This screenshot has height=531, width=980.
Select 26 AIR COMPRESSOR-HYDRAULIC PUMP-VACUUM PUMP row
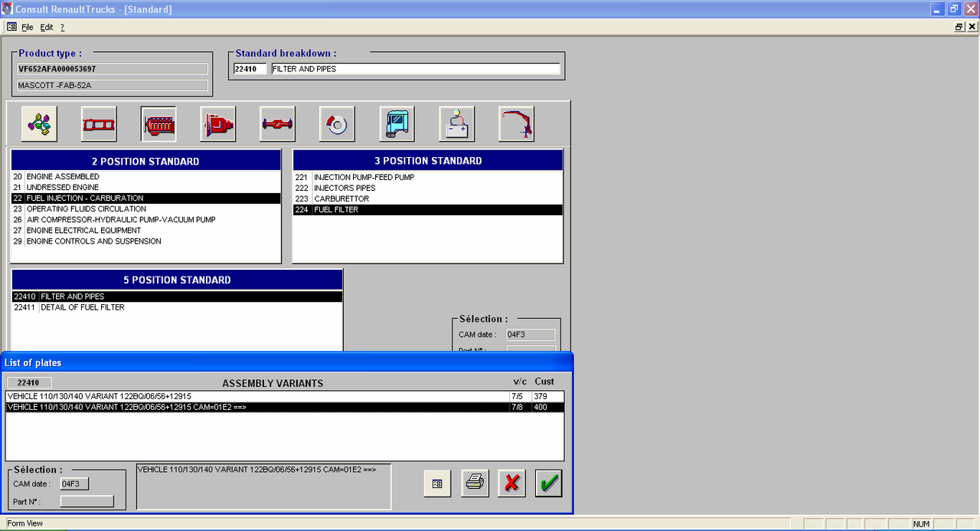tap(146, 220)
